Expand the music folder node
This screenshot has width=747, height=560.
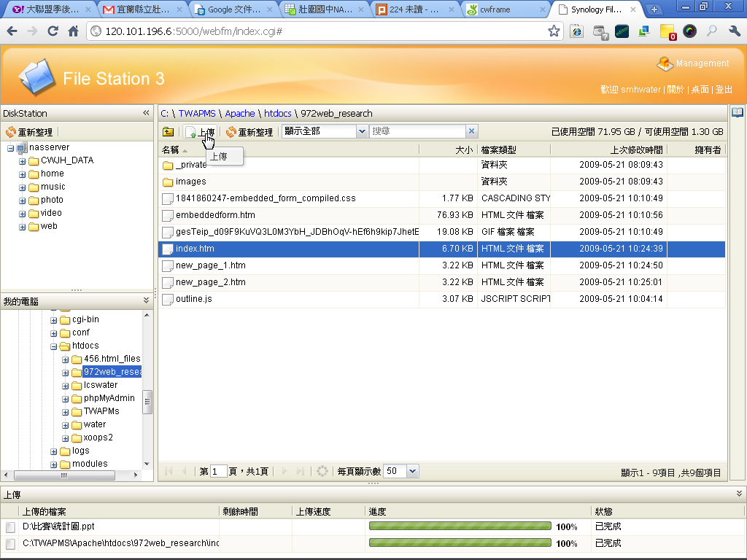(22, 187)
